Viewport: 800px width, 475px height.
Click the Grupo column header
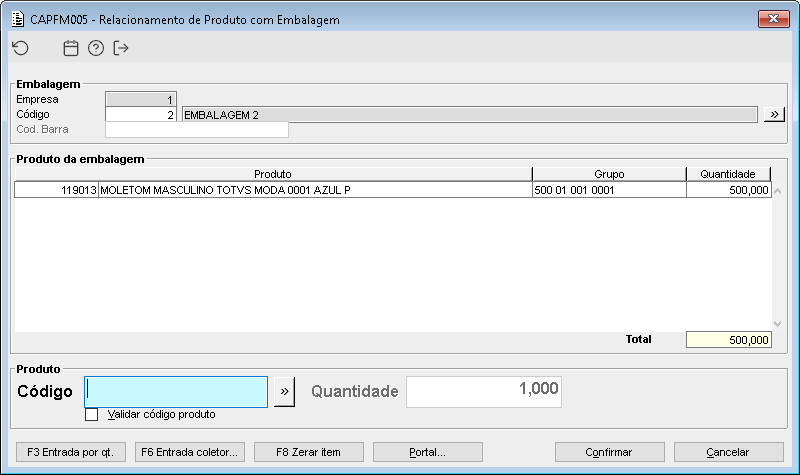coord(609,174)
